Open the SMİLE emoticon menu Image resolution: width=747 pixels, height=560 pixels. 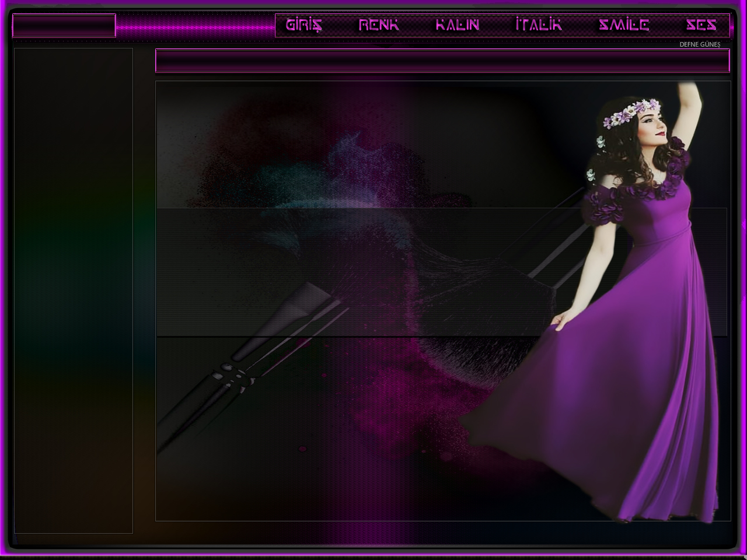(x=624, y=25)
